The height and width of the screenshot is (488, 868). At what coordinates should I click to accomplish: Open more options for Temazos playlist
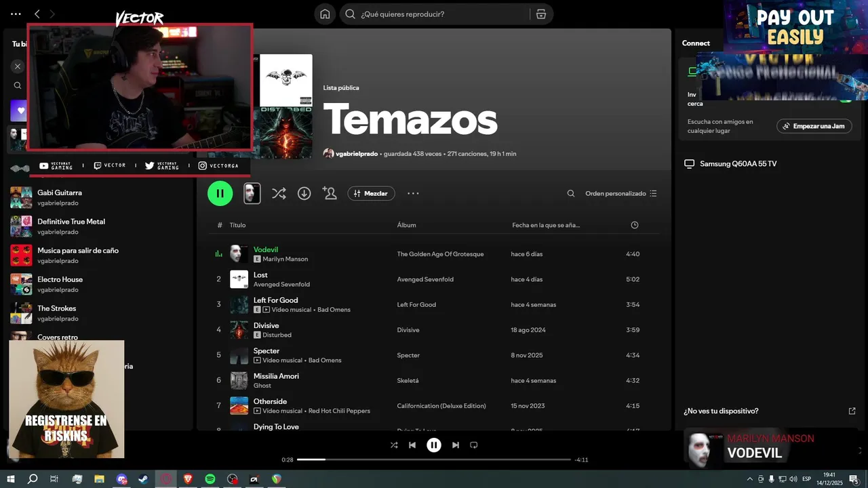(413, 194)
